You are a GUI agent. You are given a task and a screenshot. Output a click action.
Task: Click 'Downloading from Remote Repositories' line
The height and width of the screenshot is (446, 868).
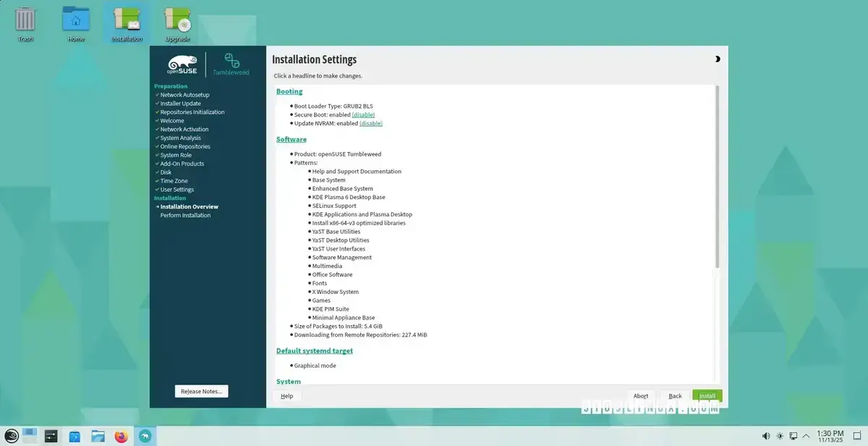tap(360, 334)
